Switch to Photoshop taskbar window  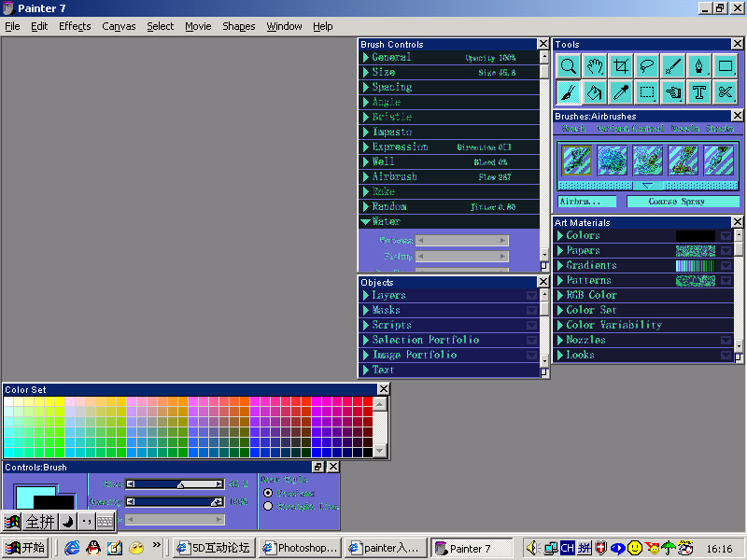(301, 548)
